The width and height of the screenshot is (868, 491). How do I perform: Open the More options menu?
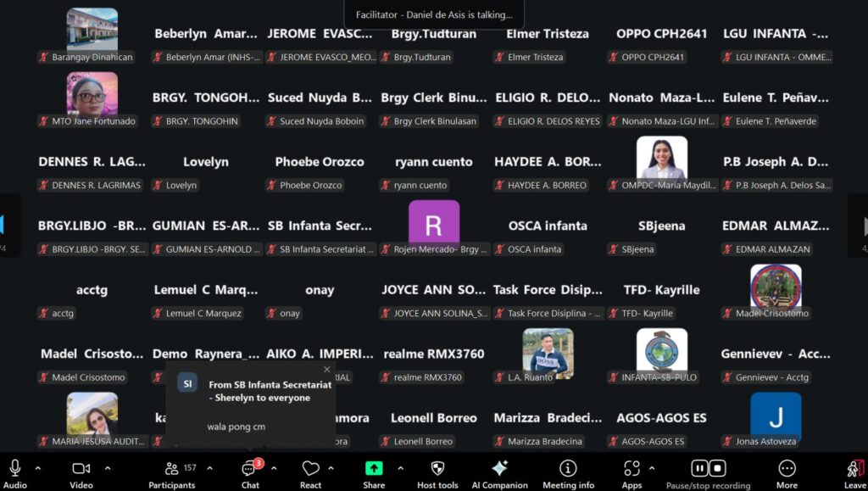click(x=787, y=469)
